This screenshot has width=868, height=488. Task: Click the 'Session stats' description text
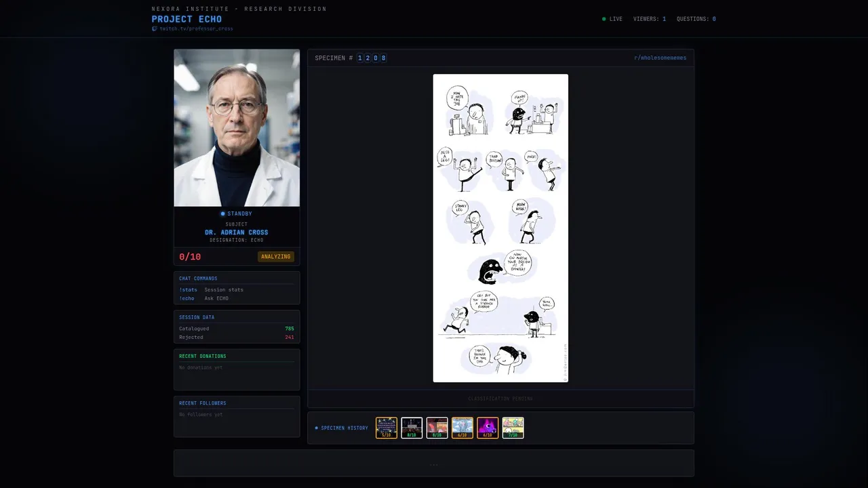pyautogui.click(x=224, y=289)
